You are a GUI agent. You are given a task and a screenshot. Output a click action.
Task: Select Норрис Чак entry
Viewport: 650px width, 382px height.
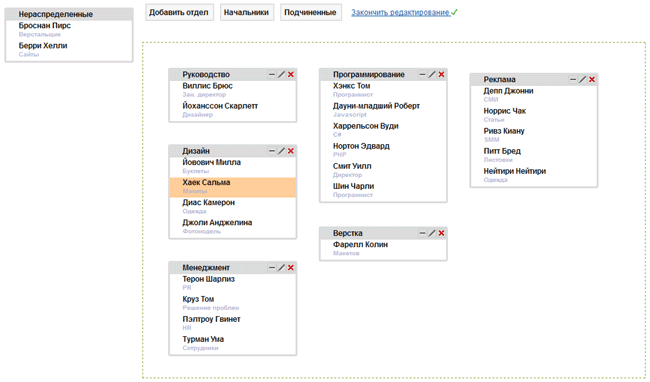click(x=534, y=115)
